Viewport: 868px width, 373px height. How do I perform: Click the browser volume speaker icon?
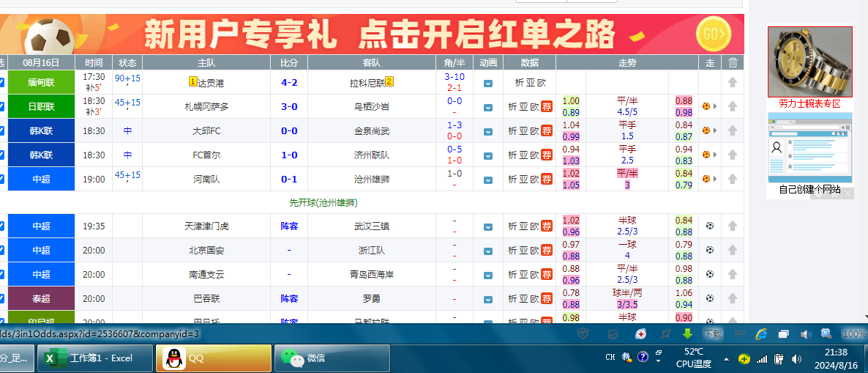(806, 334)
